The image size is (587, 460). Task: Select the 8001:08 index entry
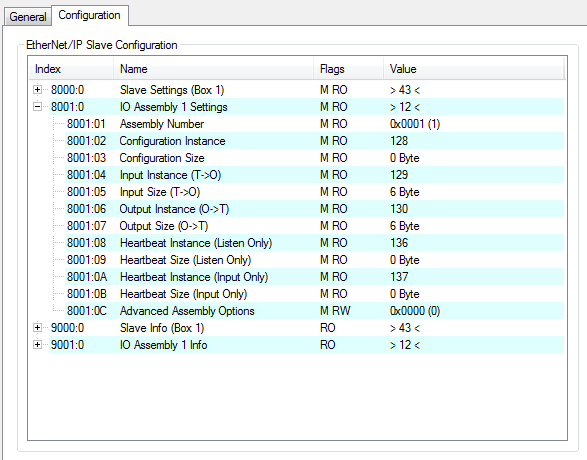click(x=86, y=243)
